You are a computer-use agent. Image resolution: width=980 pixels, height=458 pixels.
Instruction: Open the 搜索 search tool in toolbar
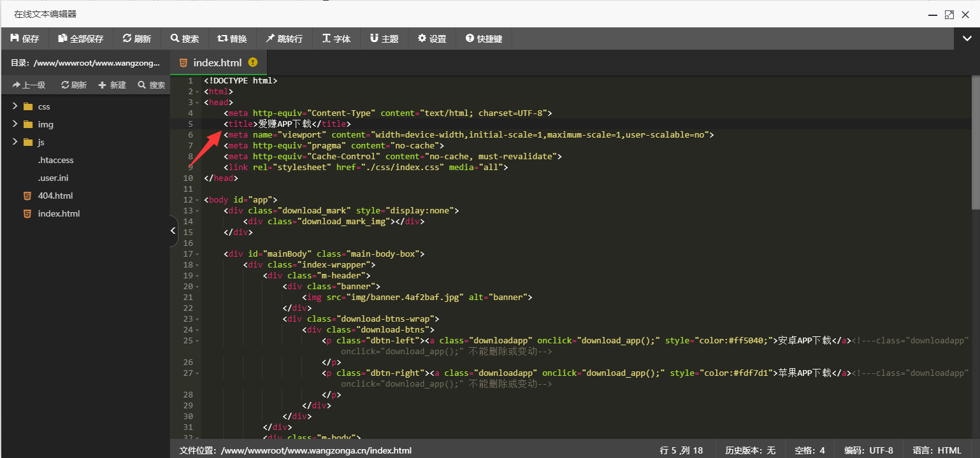[185, 39]
